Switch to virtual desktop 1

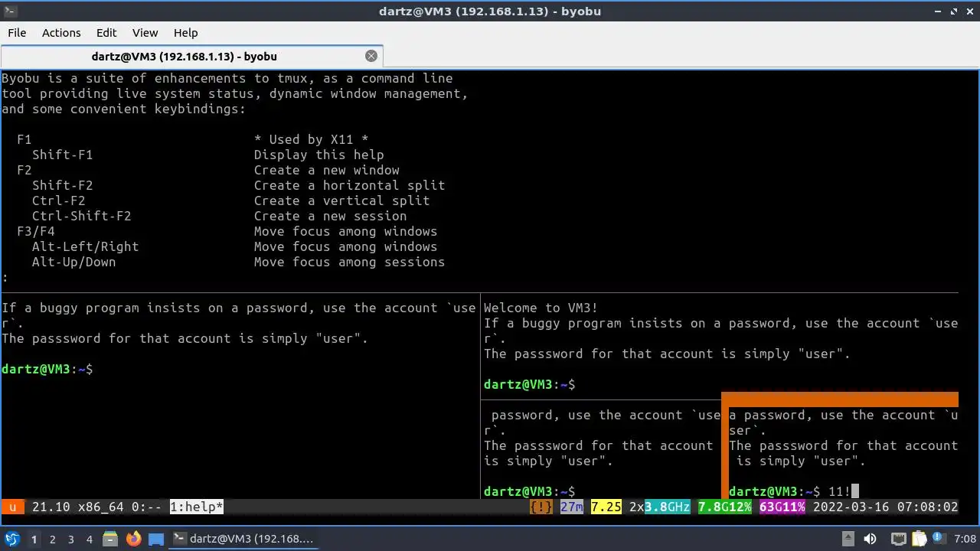tap(34, 540)
